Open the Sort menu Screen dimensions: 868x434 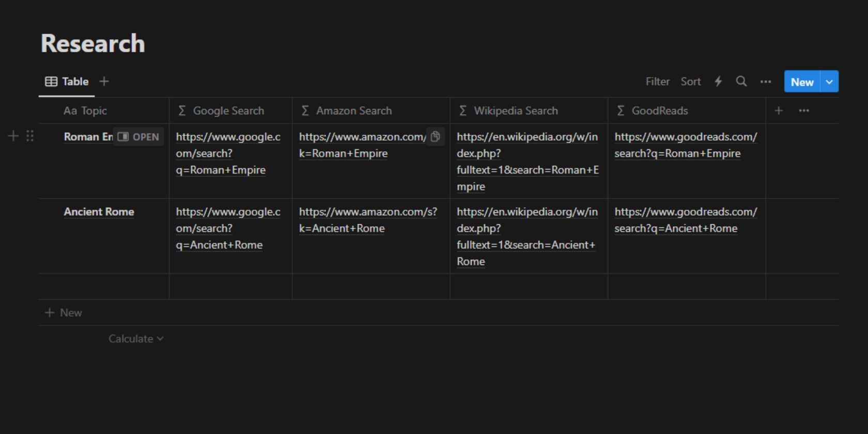coord(690,82)
